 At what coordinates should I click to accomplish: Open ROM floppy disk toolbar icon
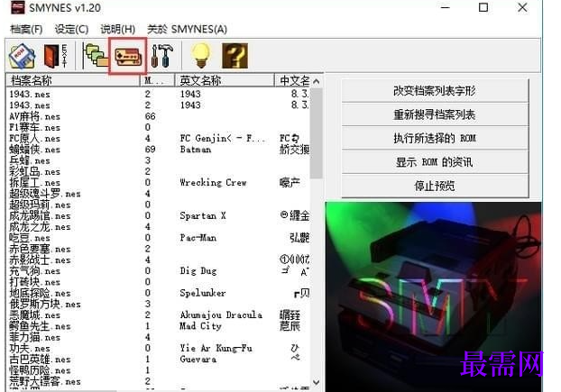[22, 56]
